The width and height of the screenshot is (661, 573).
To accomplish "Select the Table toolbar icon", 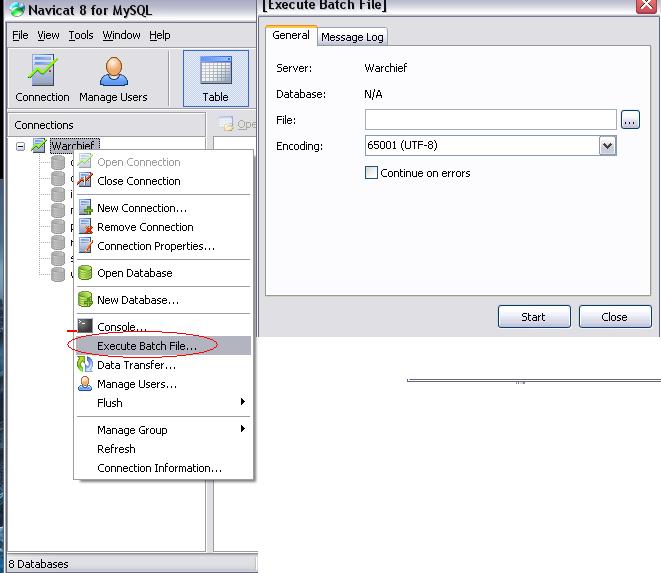I will coord(216,73).
